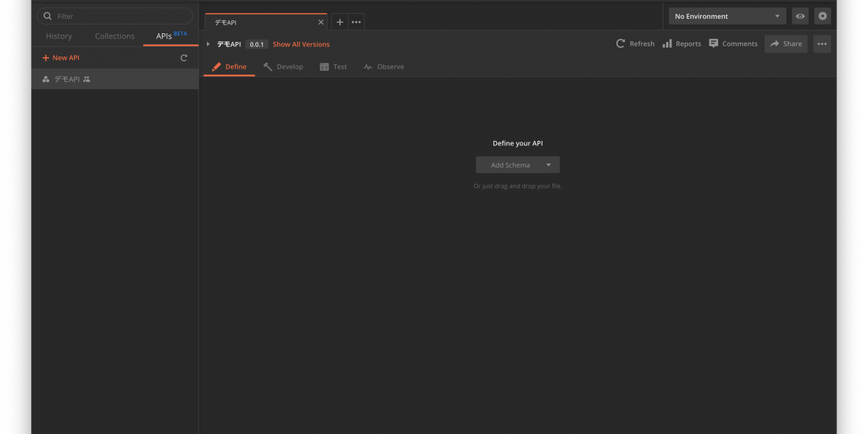
Task: Add a new tab with plus icon
Action: click(x=340, y=22)
